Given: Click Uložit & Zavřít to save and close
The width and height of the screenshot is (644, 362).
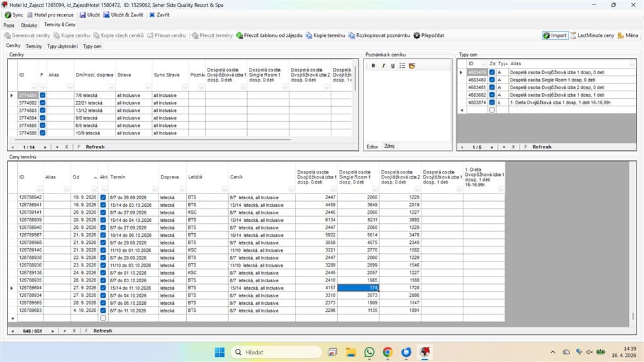Looking at the screenshot, I should point(123,15).
